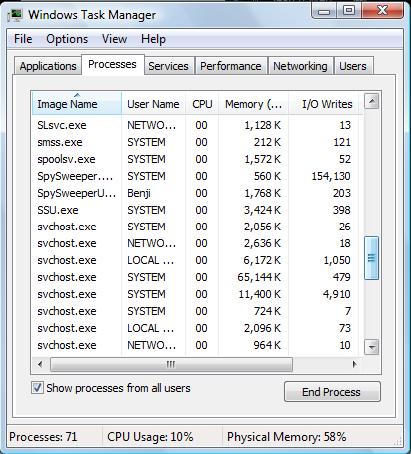Click the 1,050 I/O Writes value
The width and height of the screenshot is (411, 454).
[337, 260]
